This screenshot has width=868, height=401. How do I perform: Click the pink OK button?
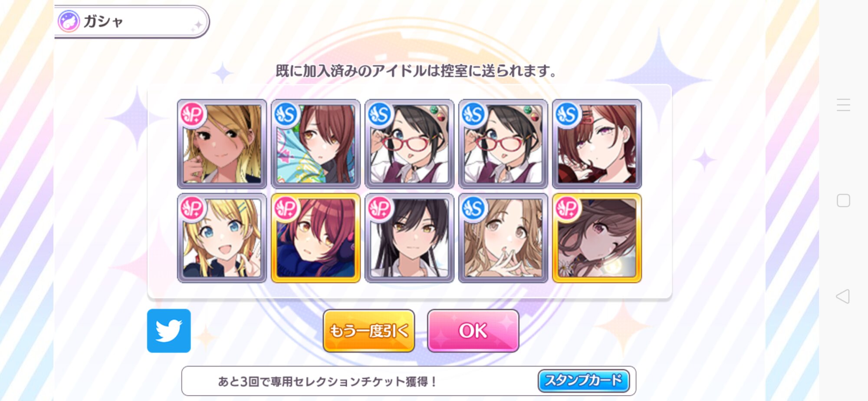(x=473, y=331)
